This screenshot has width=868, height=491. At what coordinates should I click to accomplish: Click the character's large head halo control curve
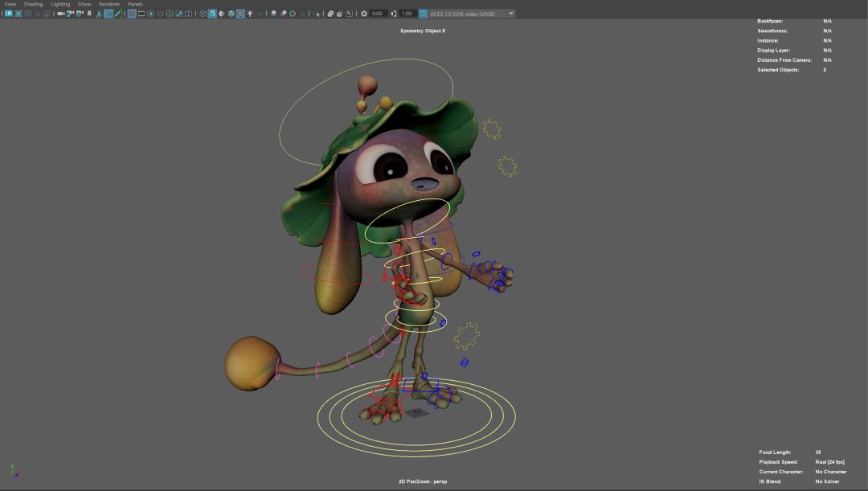[366, 112]
